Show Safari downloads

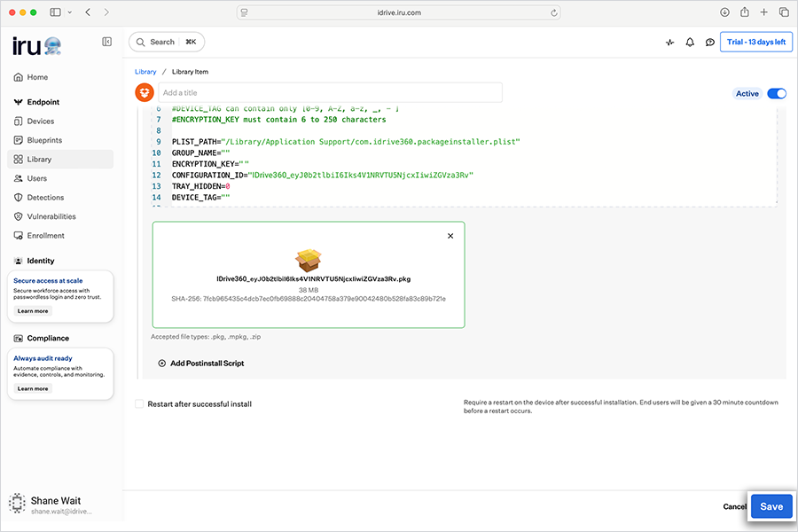tap(724, 12)
